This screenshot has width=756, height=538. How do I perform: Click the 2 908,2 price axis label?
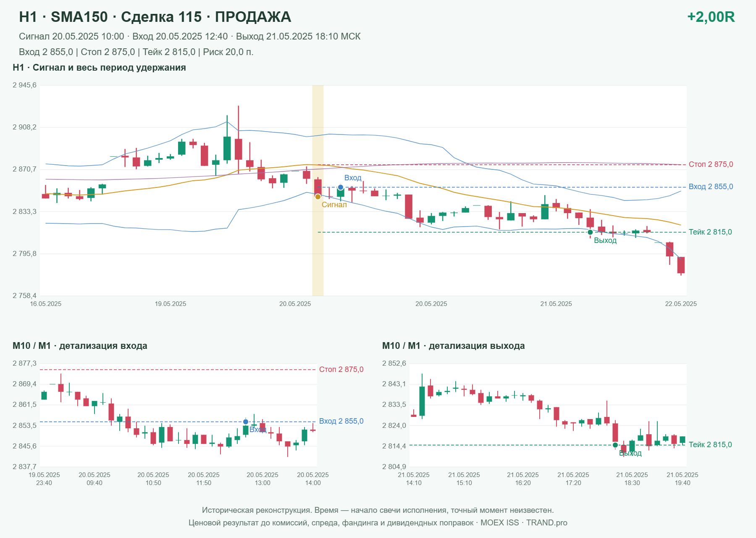(x=24, y=127)
